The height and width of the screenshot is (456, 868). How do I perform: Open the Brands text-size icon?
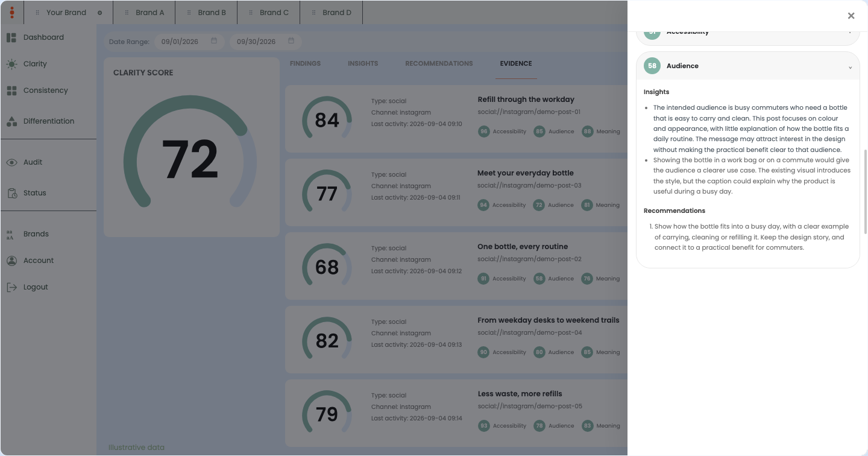[x=10, y=235]
